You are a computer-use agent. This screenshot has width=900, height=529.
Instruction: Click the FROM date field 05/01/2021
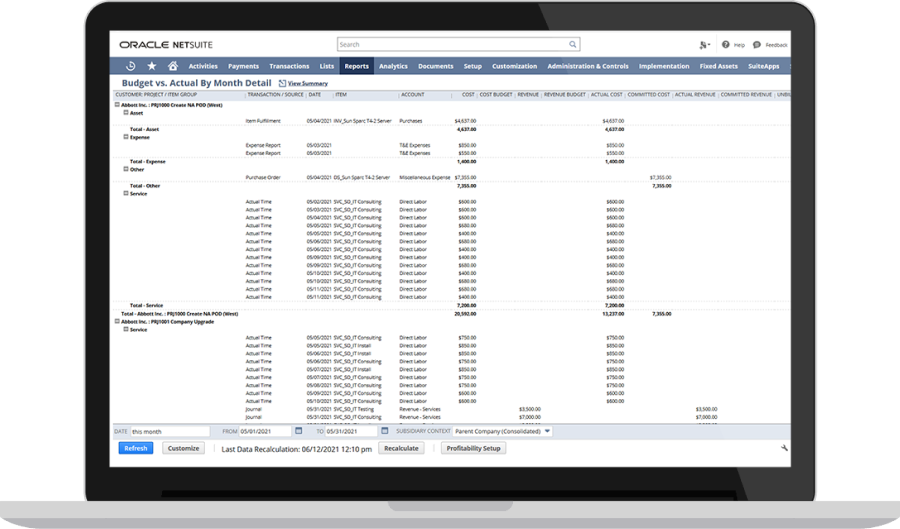click(x=265, y=431)
